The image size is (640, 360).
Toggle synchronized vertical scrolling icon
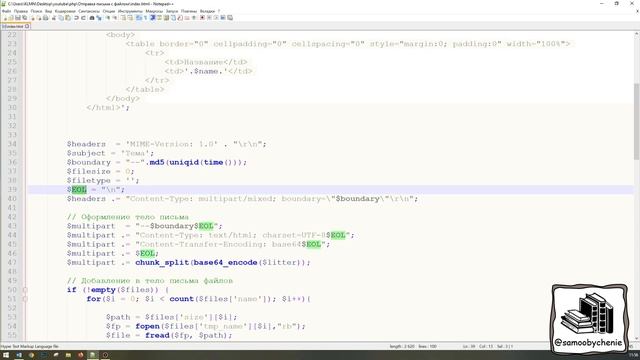pos(123,18)
